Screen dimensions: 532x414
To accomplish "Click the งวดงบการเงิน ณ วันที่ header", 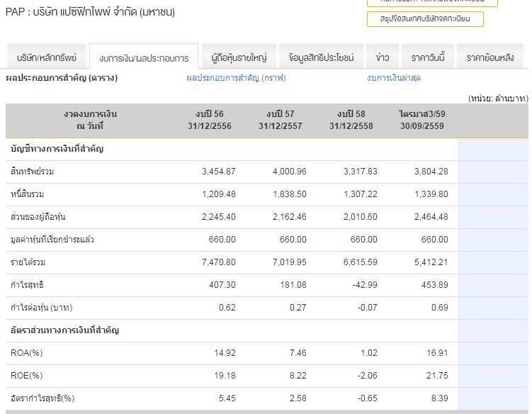I will [90, 120].
